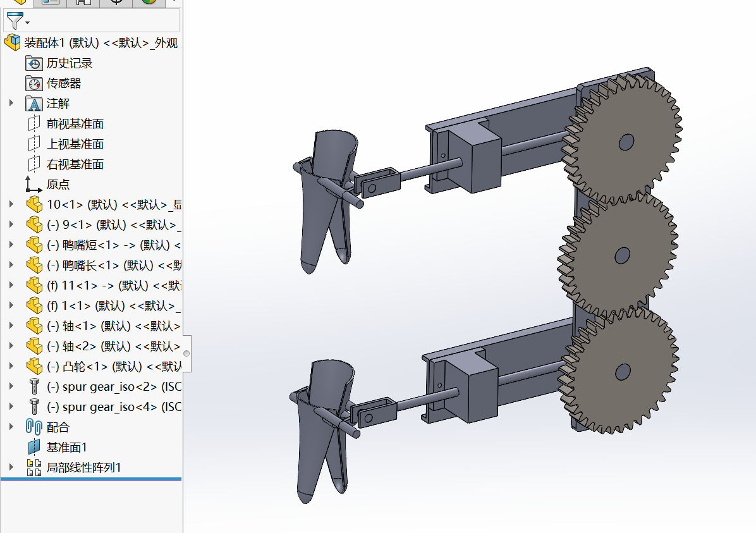
Task: Expand the (f) 1<1> component node
Action: [x=11, y=306]
